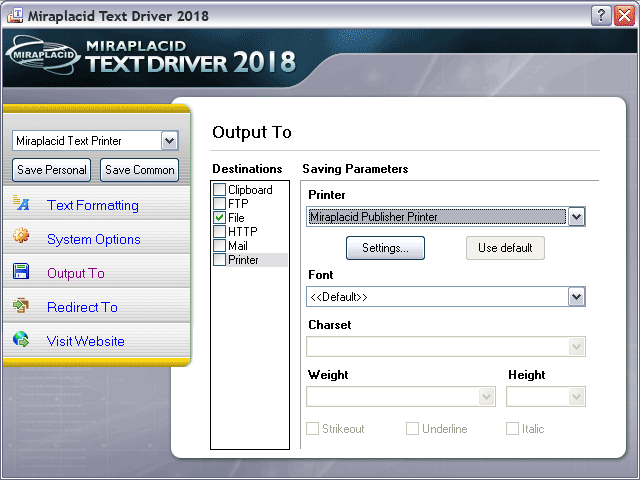Click the System Options gear icon

pyautogui.click(x=21, y=236)
